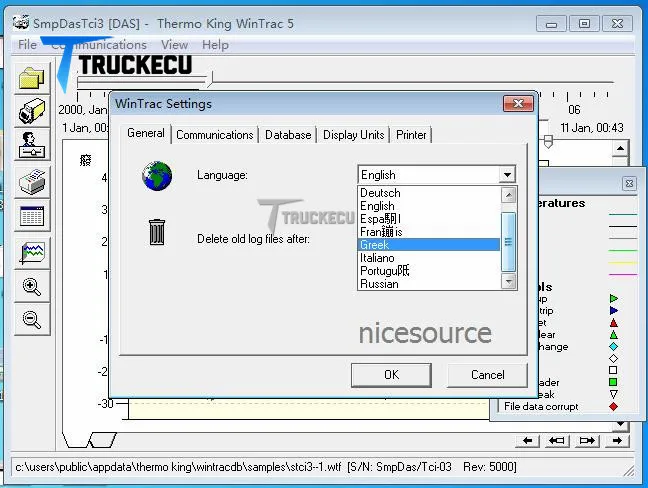Open the File menu
This screenshot has height=488, width=648.
click(27, 45)
